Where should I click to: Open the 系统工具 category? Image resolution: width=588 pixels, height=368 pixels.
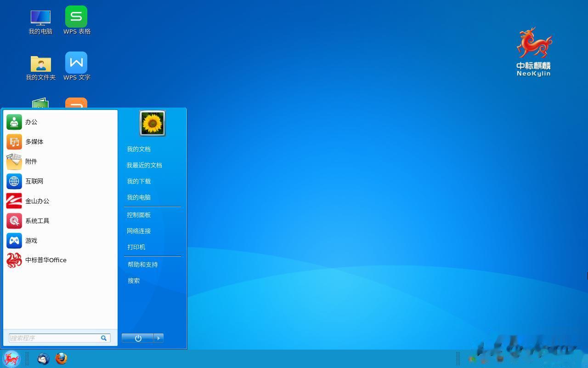[60, 221]
